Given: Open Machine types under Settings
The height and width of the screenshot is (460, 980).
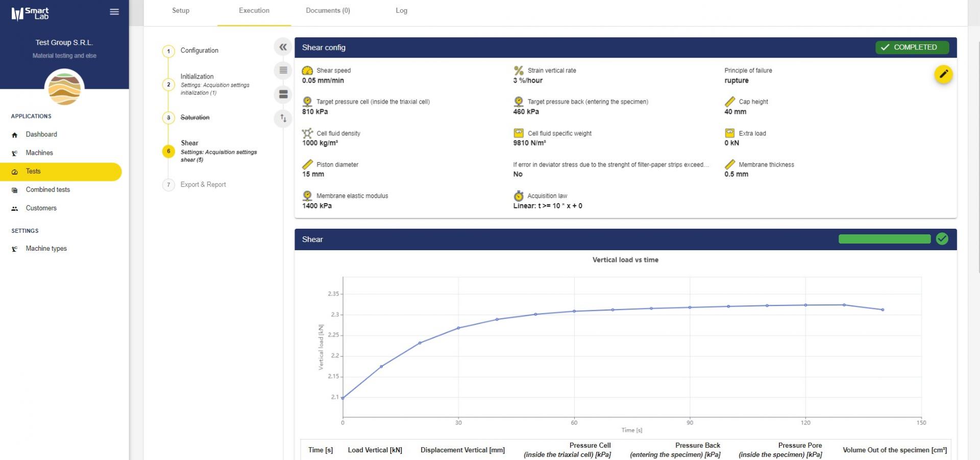Looking at the screenshot, I should point(46,249).
